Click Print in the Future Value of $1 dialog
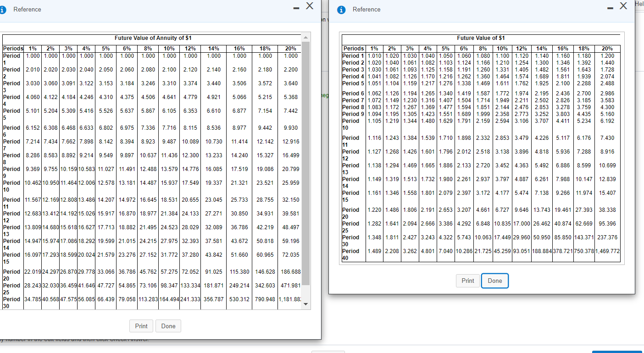Viewport: 644px width, 353px height. pyautogui.click(x=468, y=281)
